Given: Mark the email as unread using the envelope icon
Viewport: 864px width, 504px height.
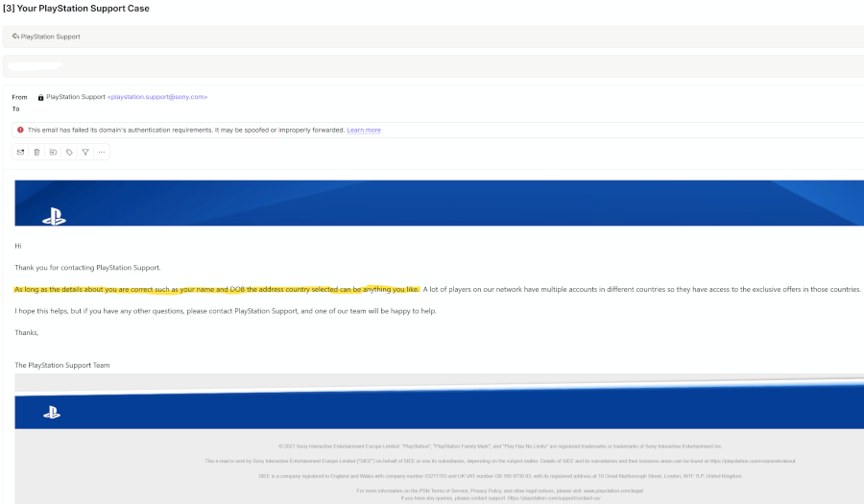Looking at the screenshot, I should point(20,152).
